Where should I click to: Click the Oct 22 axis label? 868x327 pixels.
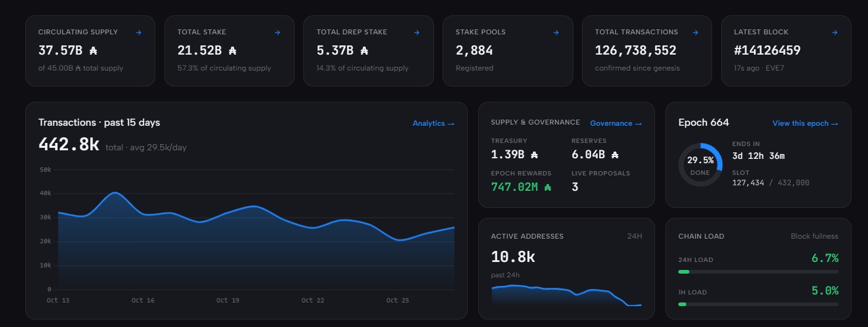coord(312,301)
